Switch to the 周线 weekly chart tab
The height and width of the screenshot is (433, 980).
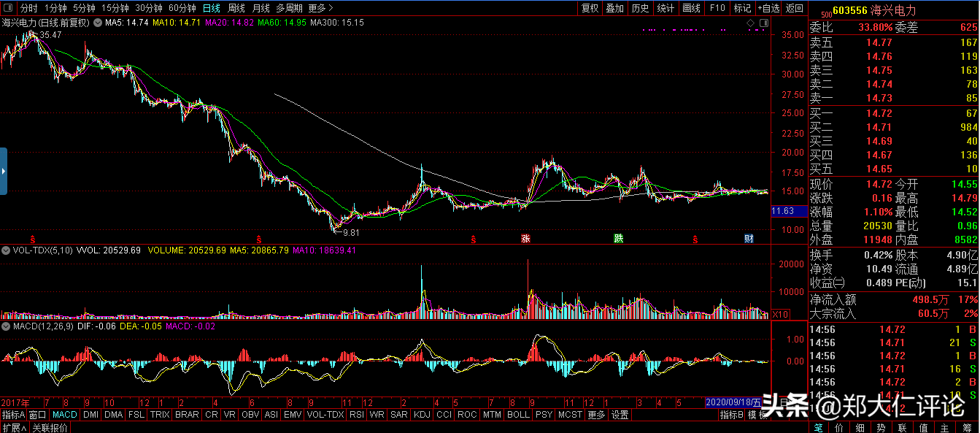[x=236, y=9]
